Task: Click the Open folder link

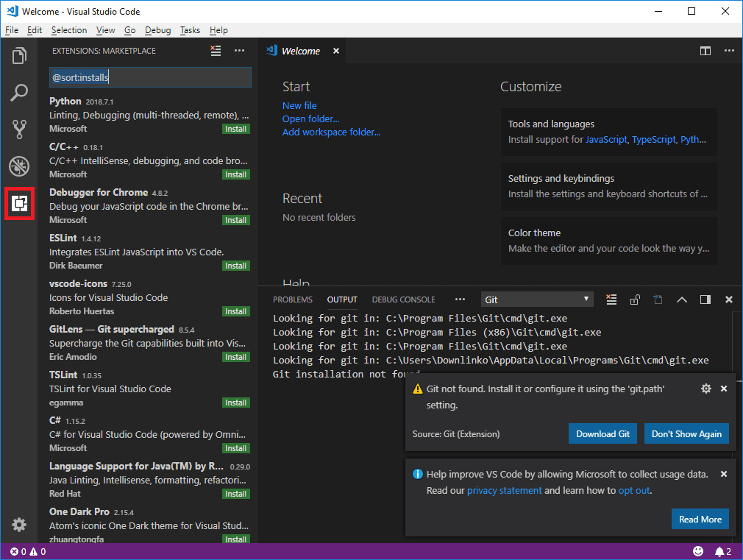Action: click(311, 119)
